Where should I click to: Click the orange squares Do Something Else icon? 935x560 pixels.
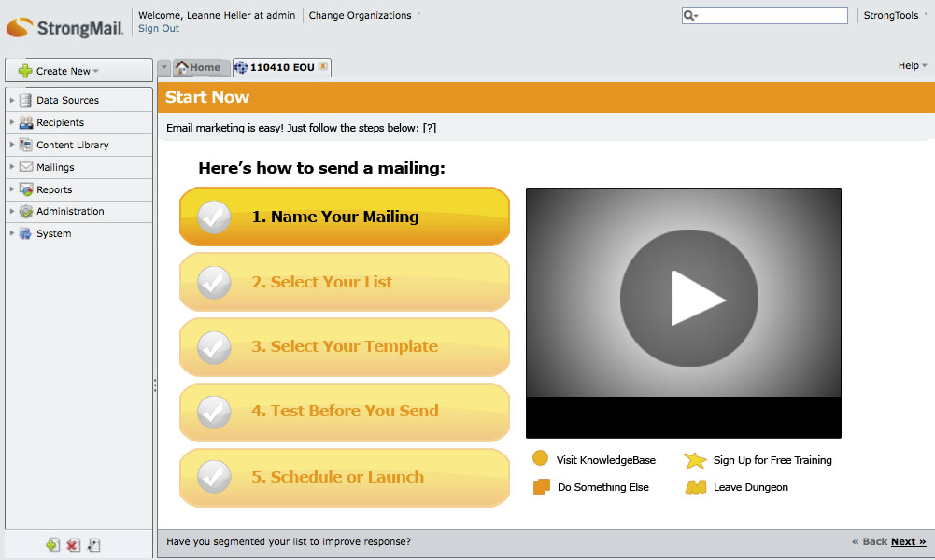pyautogui.click(x=542, y=486)
